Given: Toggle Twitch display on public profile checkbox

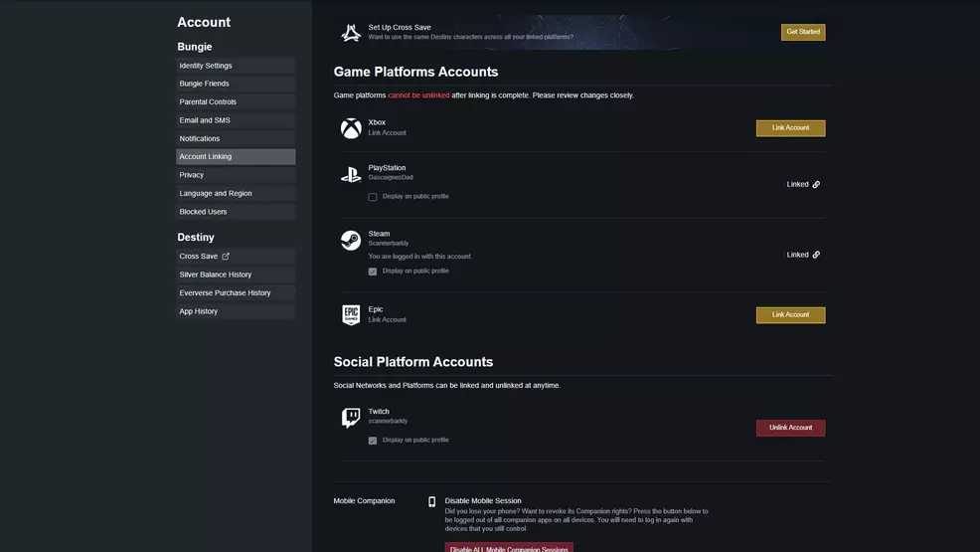Looking at the screenshot, I should click(373, 440).
